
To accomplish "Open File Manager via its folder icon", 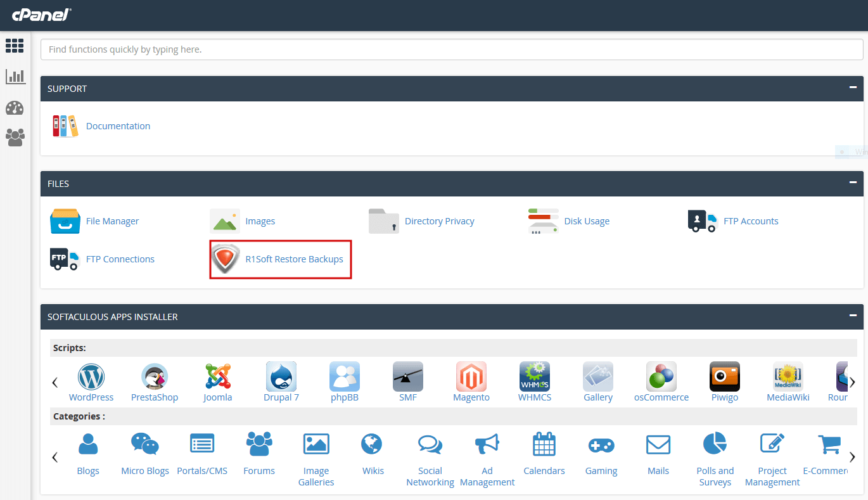I will tap(65, 221).
